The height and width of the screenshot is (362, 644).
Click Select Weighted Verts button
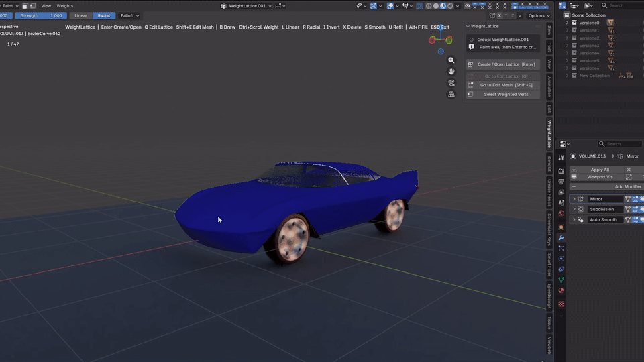(x=502, y=94)
